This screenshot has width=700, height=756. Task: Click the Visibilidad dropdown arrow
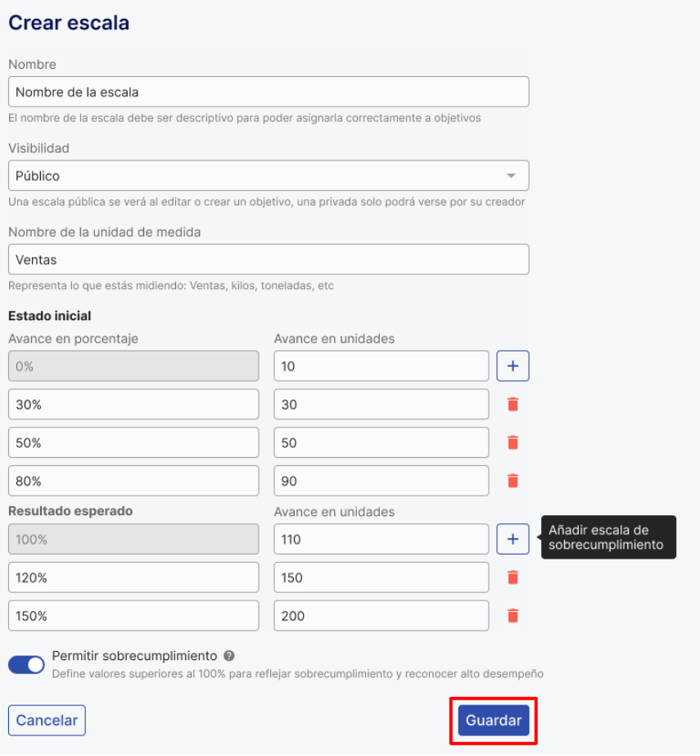click(x=511, y=176)
